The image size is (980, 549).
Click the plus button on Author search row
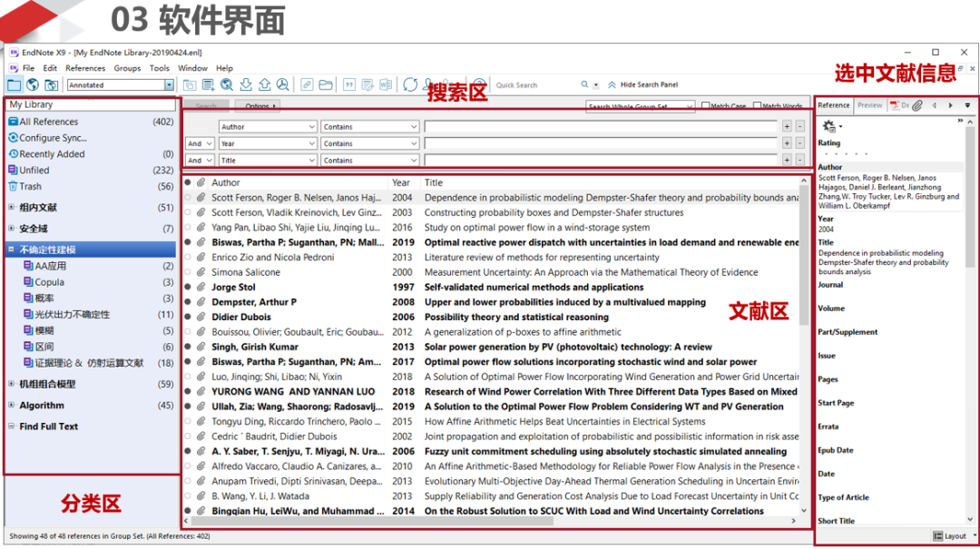[x=787, y=127]
